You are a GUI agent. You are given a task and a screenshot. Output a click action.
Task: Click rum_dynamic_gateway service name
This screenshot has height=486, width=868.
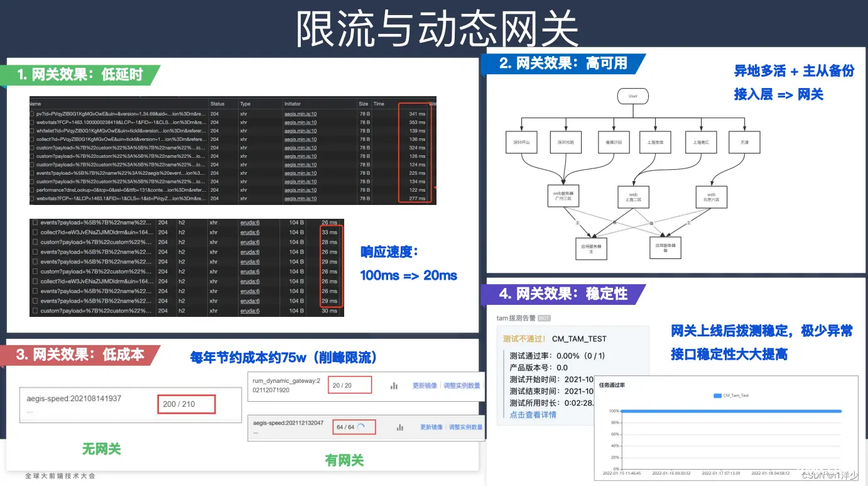286,385
